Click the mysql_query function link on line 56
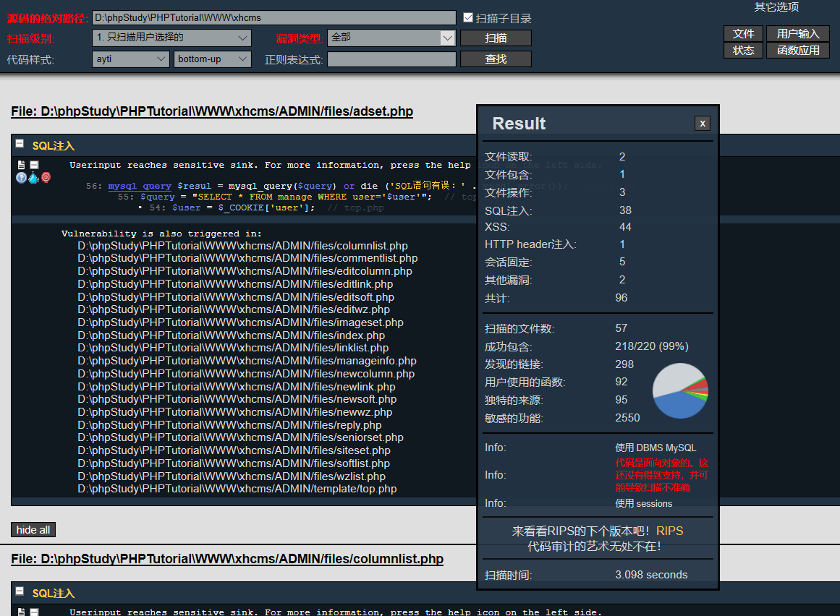Viewport: 840px width, 616px height. [x=140, y=186]
